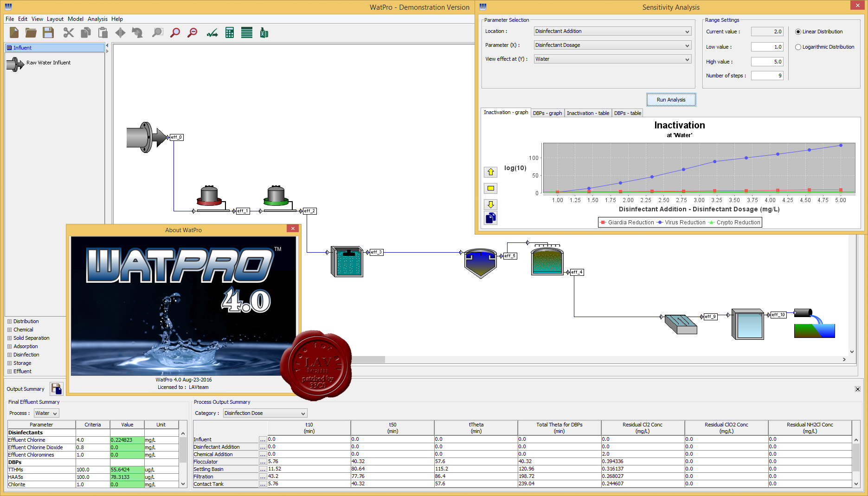This screenshot has width=868, height=496.
Task: Save the model with the floppy disk icon
Action: 48,32
